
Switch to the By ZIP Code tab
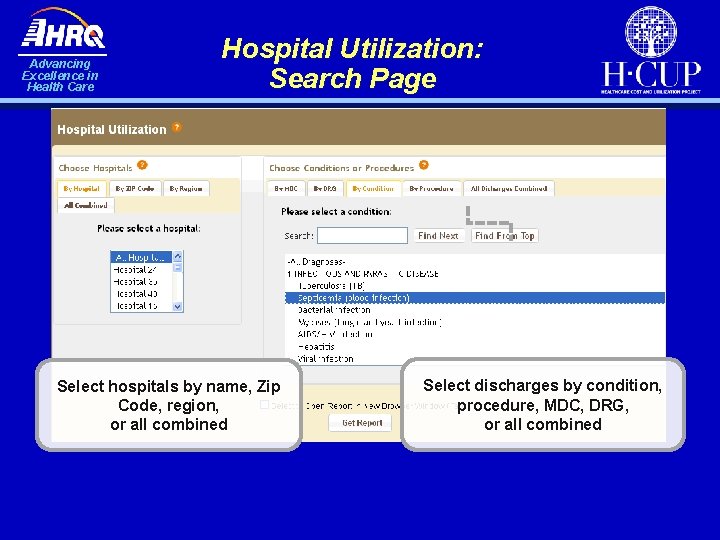tap(135, 189)
